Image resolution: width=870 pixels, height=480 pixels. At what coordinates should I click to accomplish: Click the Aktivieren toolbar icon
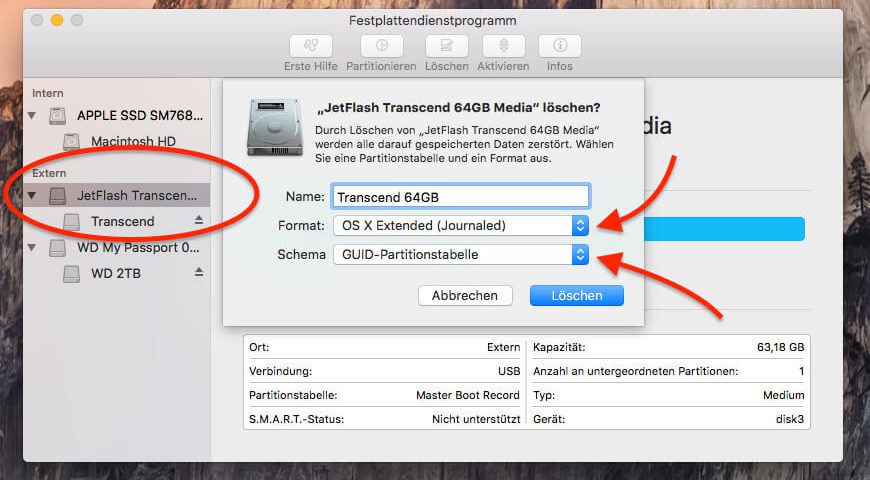click(504, 46)
